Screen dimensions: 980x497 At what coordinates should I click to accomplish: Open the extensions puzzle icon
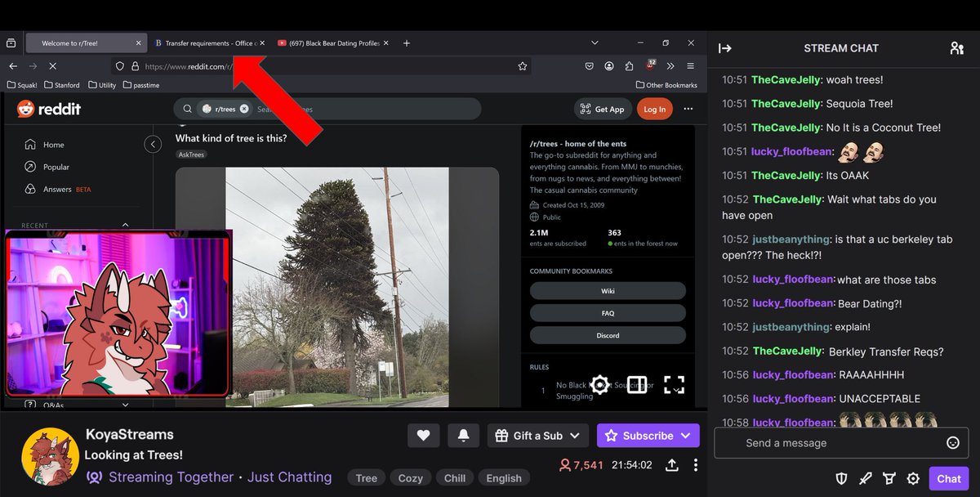point(629,66)
